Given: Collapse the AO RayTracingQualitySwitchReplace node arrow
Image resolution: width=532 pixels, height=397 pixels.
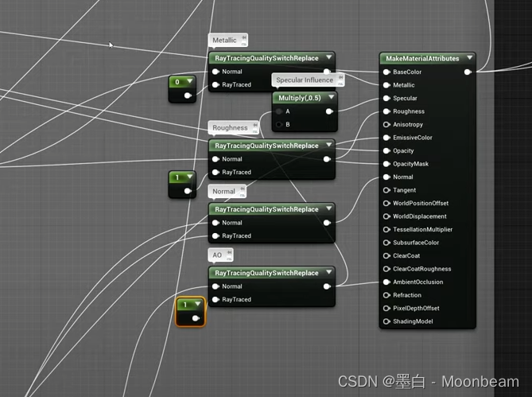Looking at the screenshot, I should tap(329, 272).
